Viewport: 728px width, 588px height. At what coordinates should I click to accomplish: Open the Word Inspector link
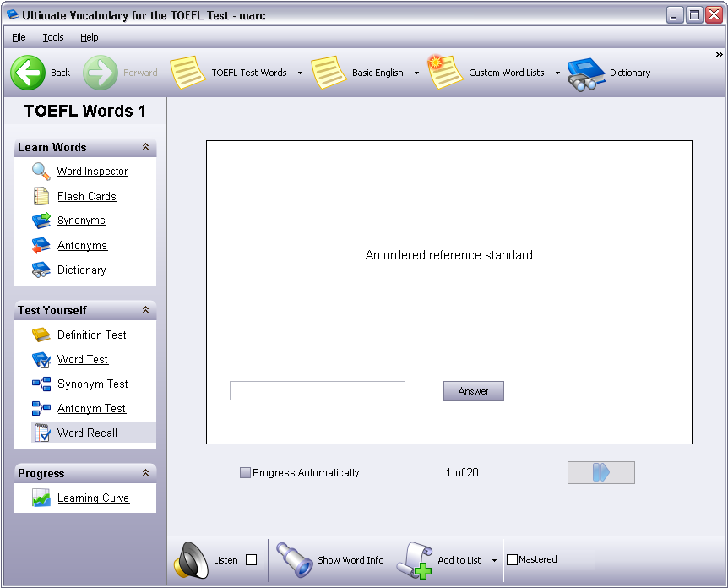pyautogui.click(x=92, y=171)
